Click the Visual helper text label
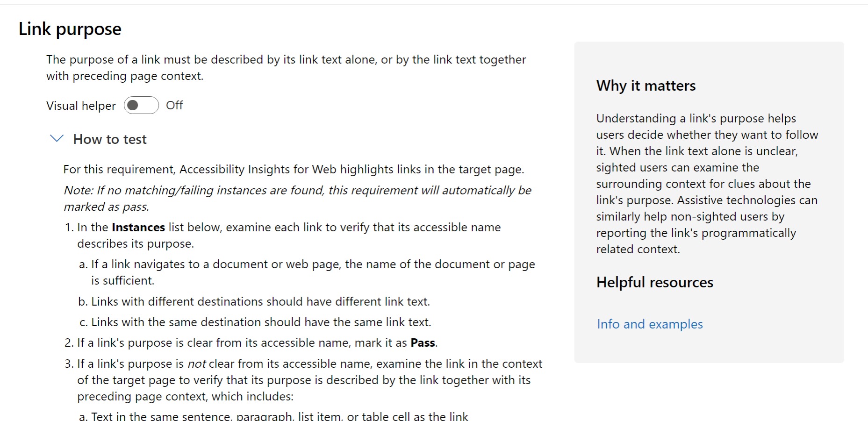The image size is (868, 421). click(80, 105)
